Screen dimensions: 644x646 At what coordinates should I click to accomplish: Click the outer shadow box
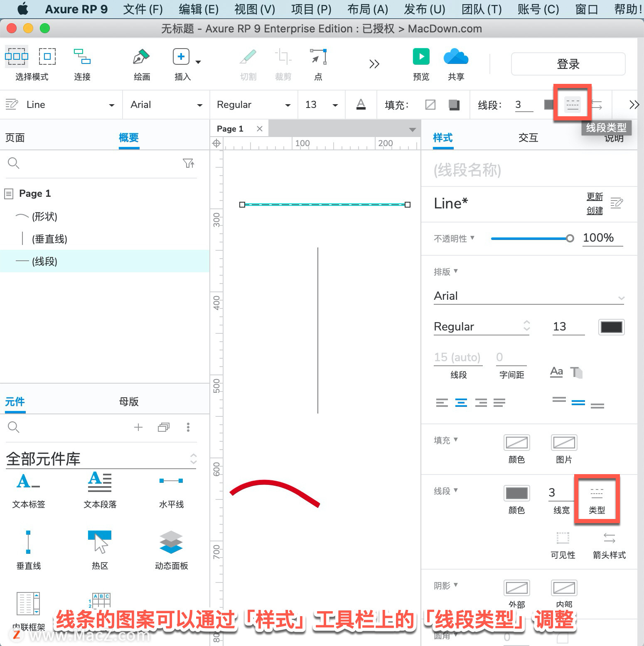(516, 588)
